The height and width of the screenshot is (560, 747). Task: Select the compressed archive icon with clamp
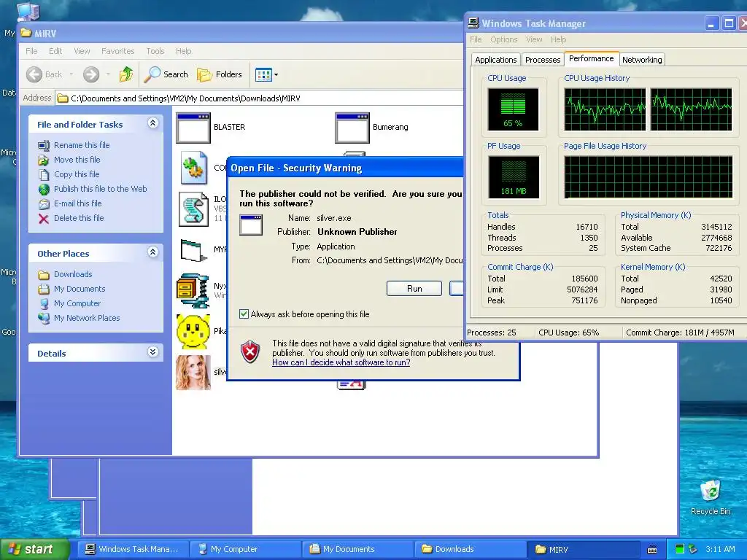[193, 290]
